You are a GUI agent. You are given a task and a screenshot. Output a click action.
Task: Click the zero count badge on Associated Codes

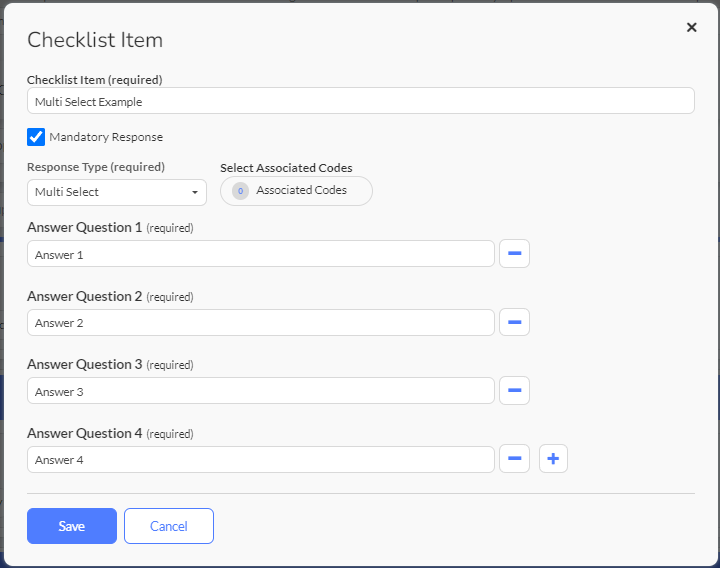pos(240,191)
